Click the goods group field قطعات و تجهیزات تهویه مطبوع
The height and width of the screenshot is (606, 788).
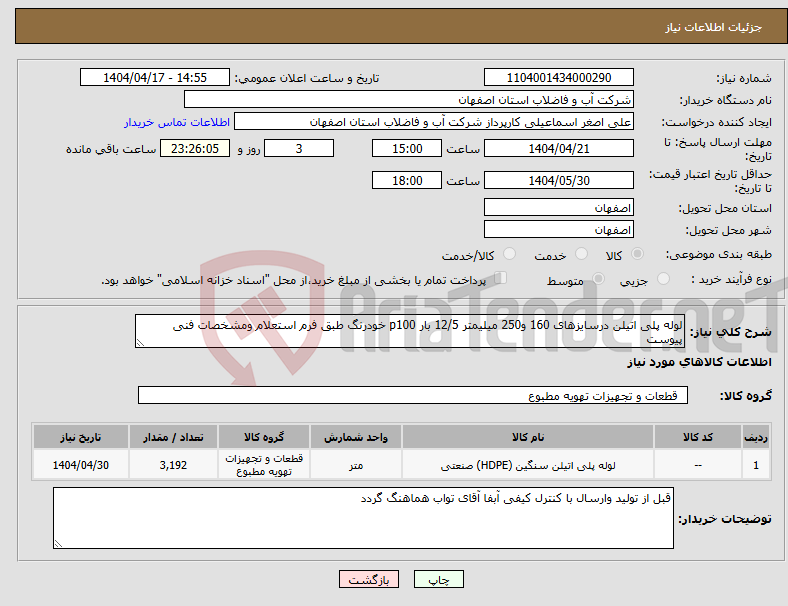[x=413, y=395]
